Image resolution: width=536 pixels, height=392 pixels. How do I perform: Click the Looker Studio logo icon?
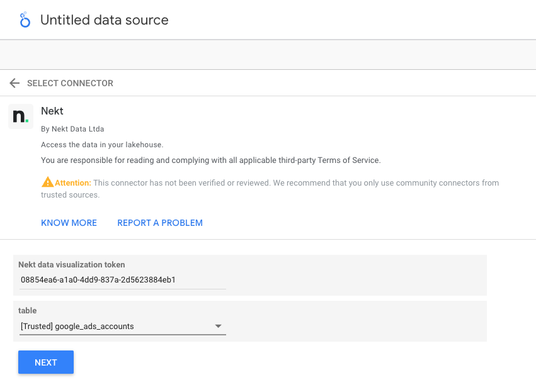pos(25,20)
